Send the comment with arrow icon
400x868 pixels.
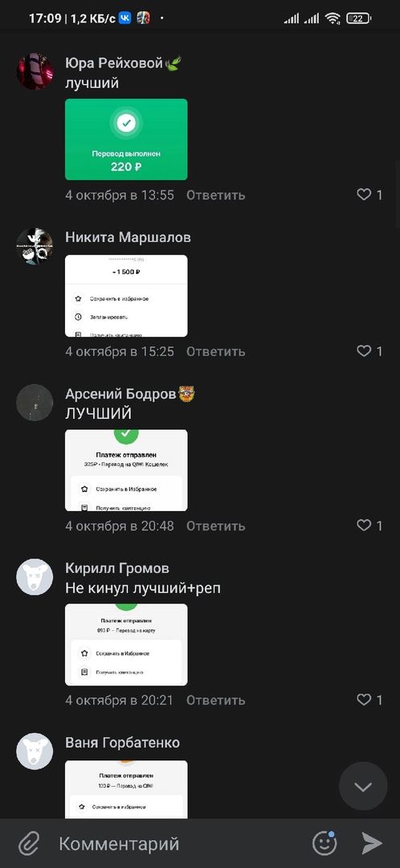(372, 843)
